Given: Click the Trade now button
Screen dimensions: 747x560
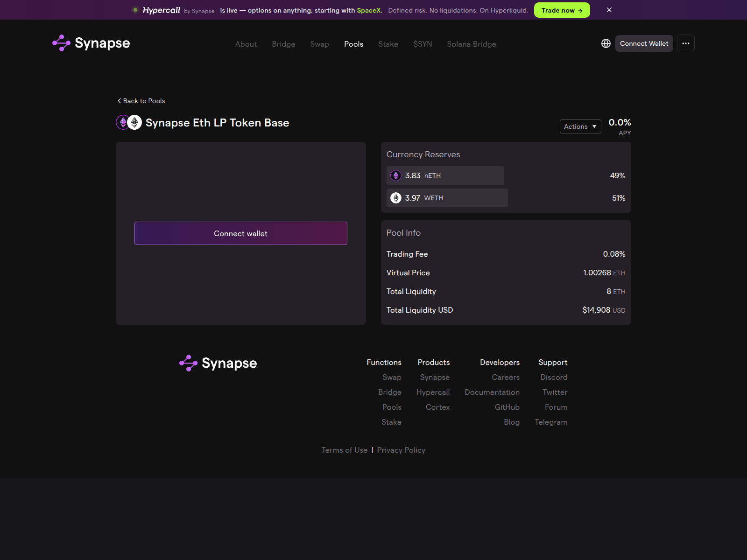Looking at the screenshot, I should pyautogui.click(x=562, y=10).
